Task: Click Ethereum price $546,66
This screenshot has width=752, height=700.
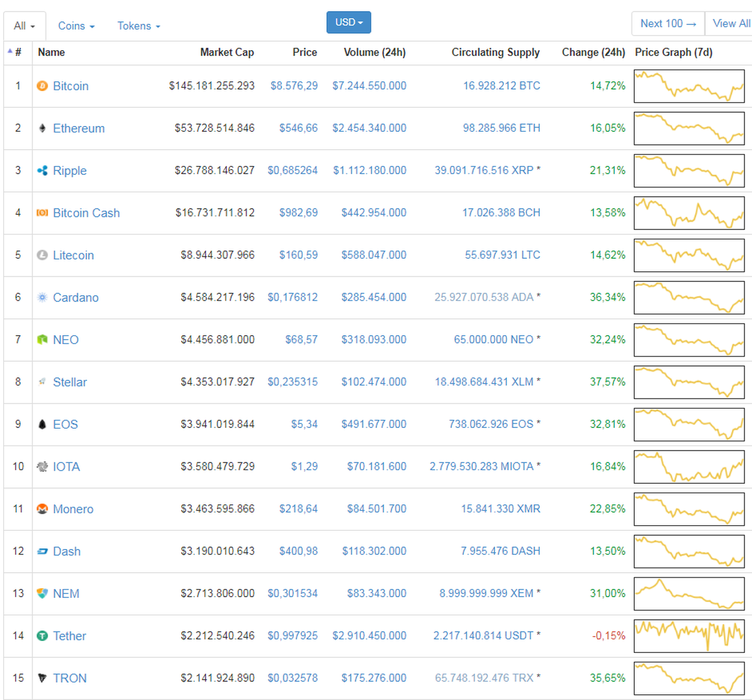Action: coord(298,128)
